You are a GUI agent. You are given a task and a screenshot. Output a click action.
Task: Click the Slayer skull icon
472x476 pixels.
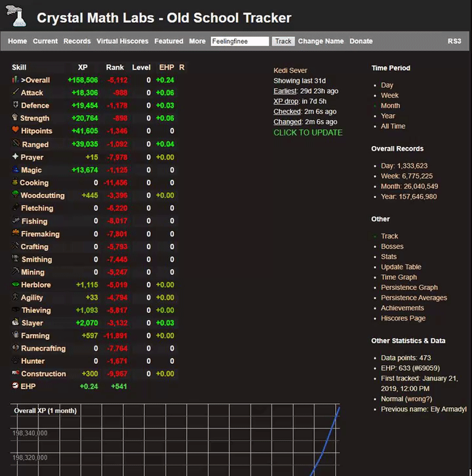tap(16, 322)
